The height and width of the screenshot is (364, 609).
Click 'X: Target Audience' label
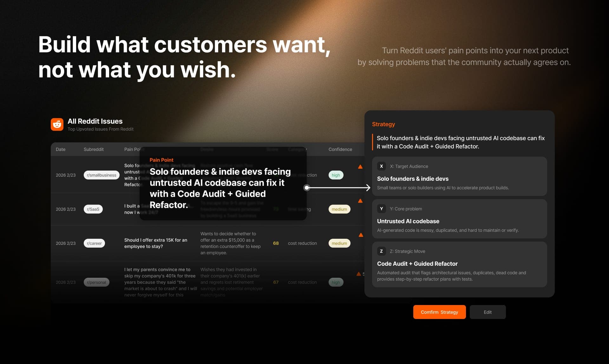409,166
